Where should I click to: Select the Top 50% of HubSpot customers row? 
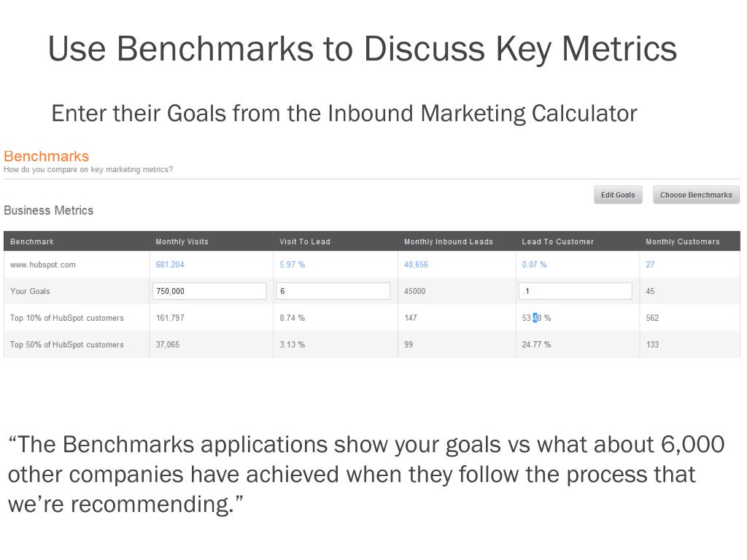pos(372,344)
